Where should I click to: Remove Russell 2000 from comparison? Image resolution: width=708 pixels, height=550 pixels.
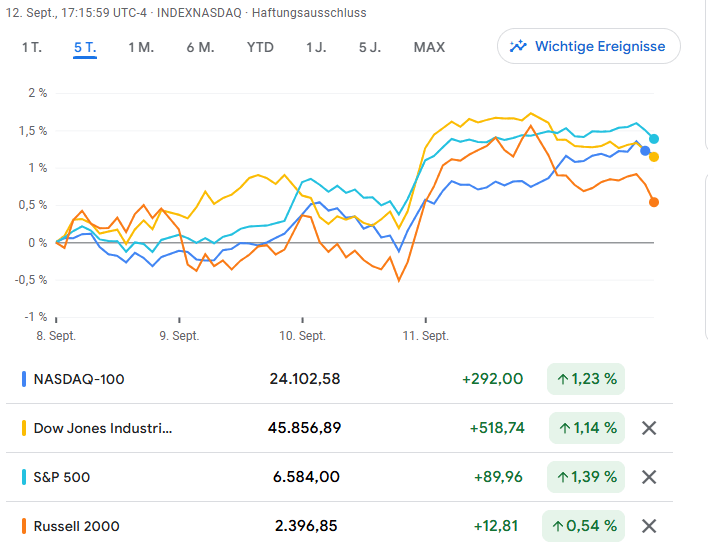pos(648,526)
